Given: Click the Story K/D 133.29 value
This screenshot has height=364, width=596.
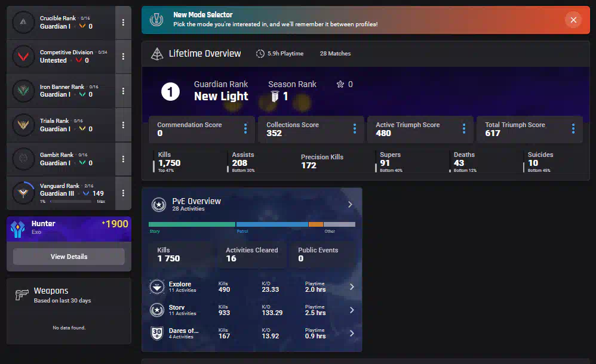Looking at the screenshot, I should (272, 313).
